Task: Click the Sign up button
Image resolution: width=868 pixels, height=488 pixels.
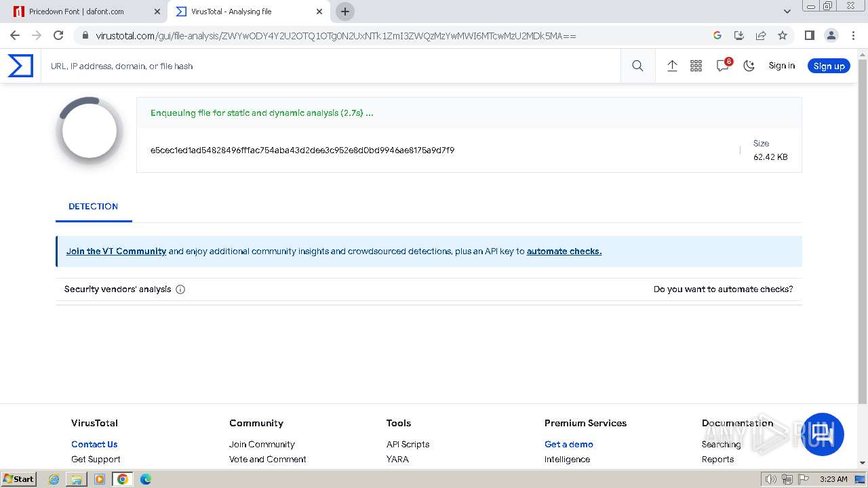Action: [x=829, y=66]
